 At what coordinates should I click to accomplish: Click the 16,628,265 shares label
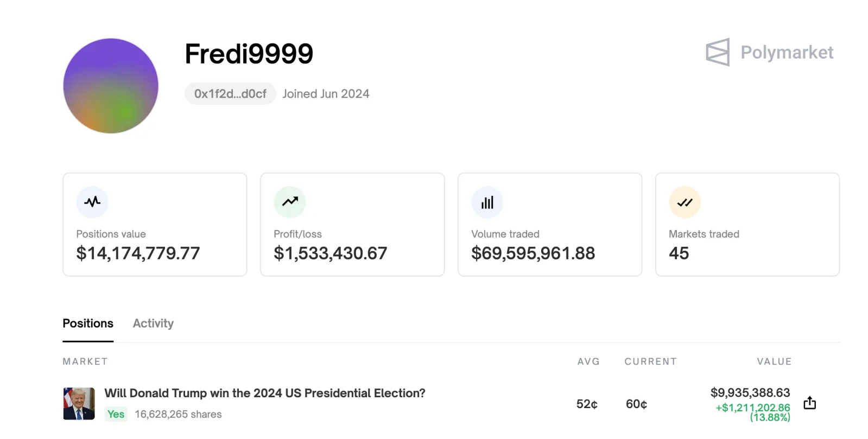pos(178,413)
